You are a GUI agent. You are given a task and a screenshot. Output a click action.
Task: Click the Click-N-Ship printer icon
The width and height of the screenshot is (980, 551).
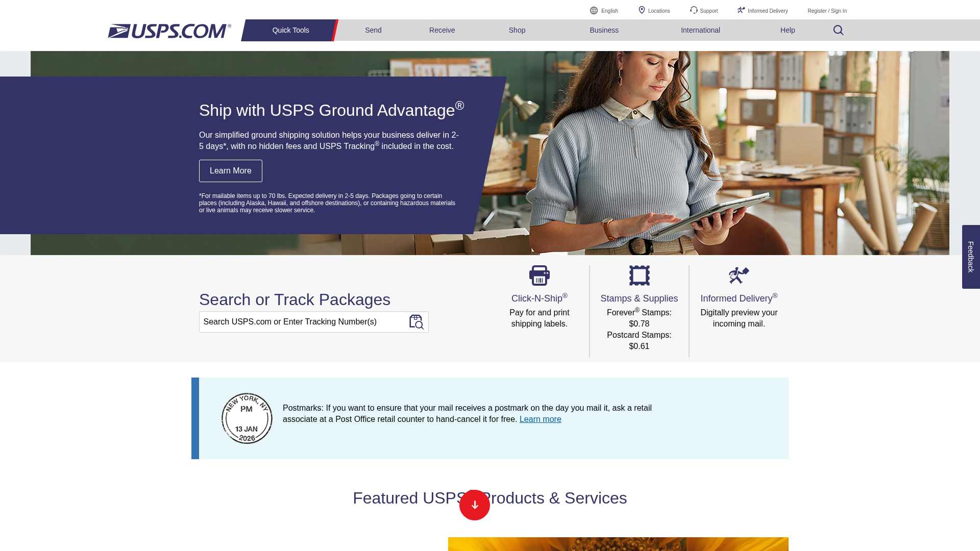tap(539, 275)
